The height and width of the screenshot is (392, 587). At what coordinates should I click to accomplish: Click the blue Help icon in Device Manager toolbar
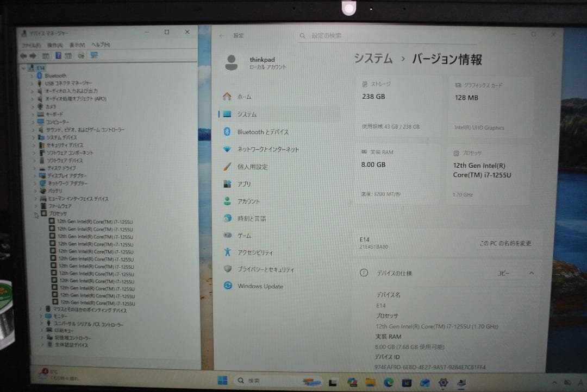click(x=58, y=55)
